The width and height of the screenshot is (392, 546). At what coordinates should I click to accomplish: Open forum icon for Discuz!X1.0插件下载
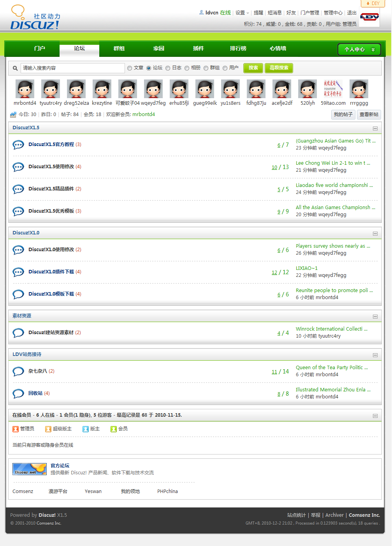[18, 272]
